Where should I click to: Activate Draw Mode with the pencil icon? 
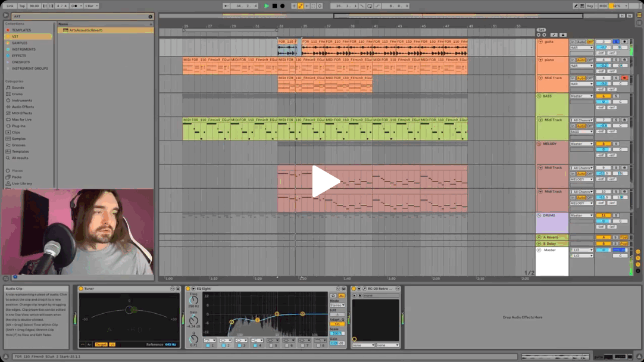576,6
